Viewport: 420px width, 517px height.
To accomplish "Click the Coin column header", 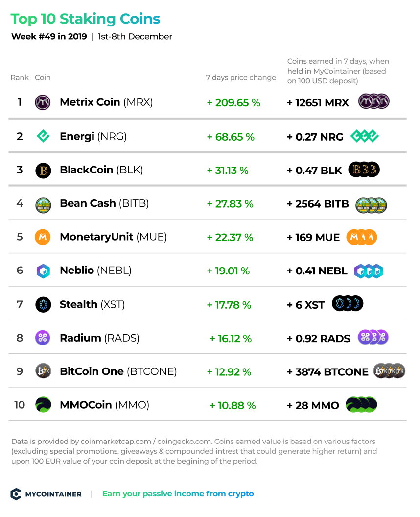I will tap(43, 77).
